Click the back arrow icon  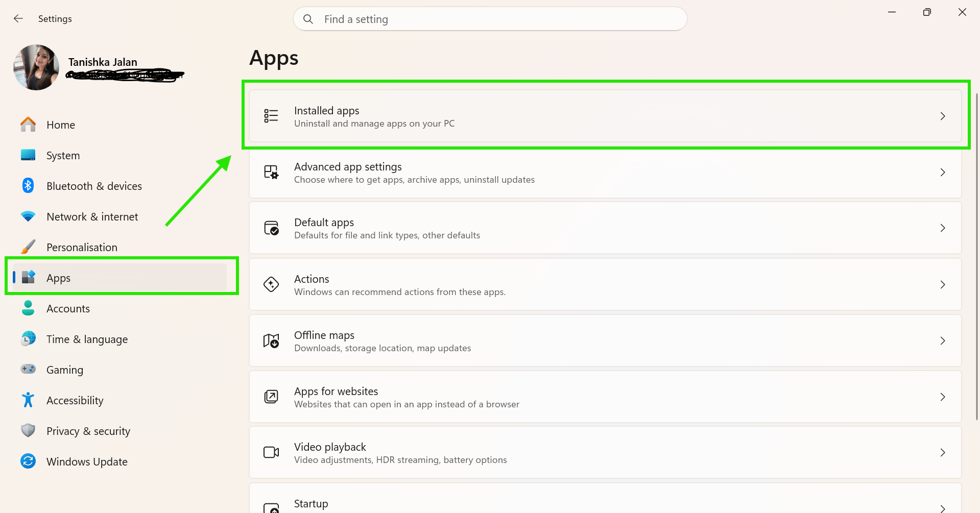point(18,18)
